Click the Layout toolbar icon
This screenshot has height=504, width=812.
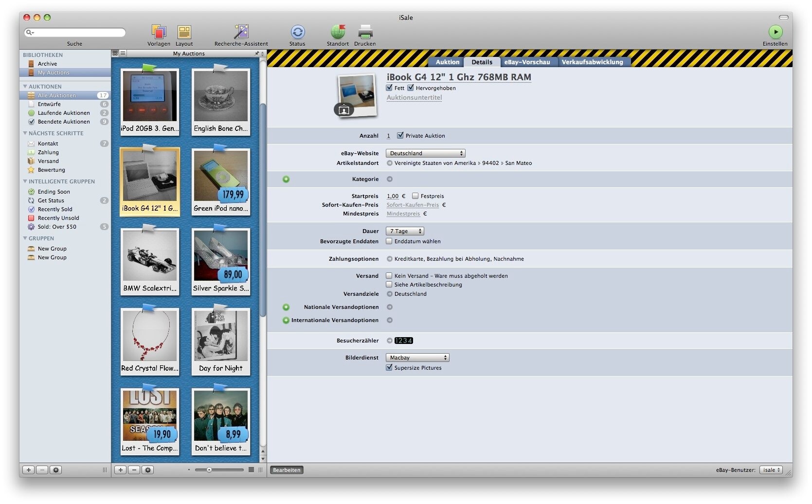click(x=184, y=32)
